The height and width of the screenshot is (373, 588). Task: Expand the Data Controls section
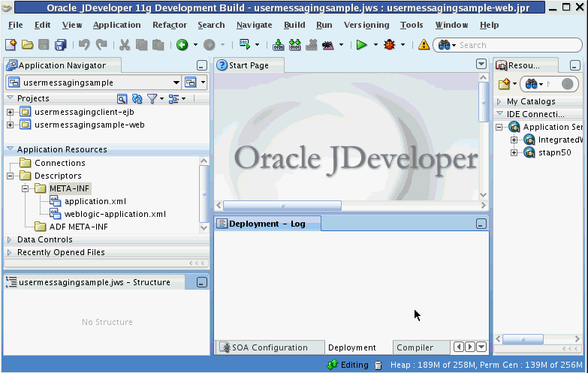9,239
